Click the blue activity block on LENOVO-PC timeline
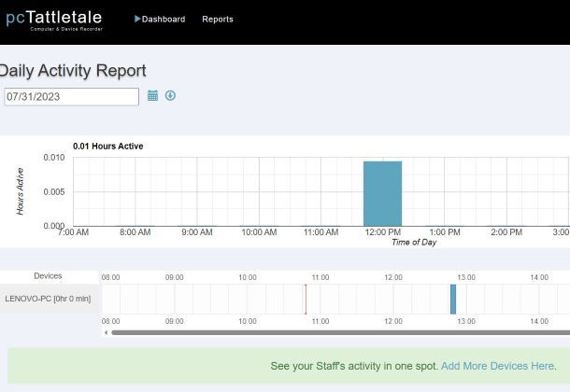Screen dimensions: 570x392 tap(453, 299)
